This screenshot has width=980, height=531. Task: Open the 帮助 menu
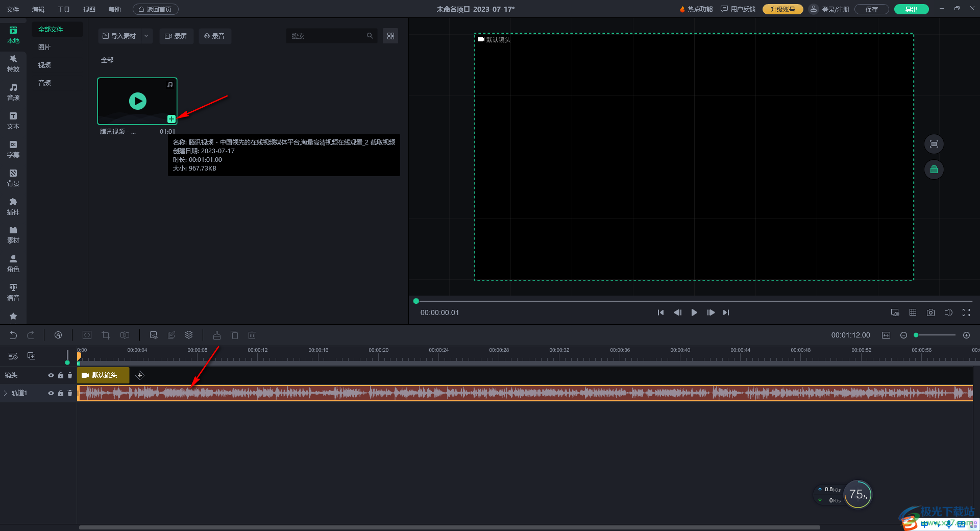pos(115,9)
